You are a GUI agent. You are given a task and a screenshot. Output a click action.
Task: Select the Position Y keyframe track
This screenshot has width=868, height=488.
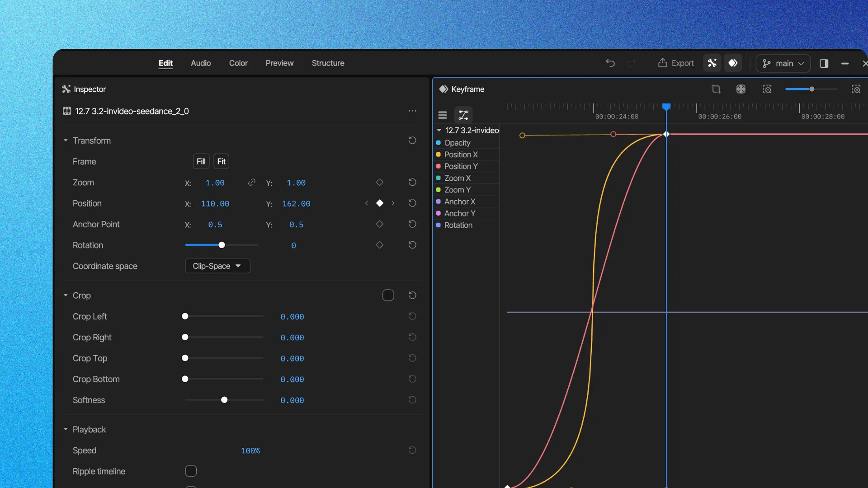[467, 166]
